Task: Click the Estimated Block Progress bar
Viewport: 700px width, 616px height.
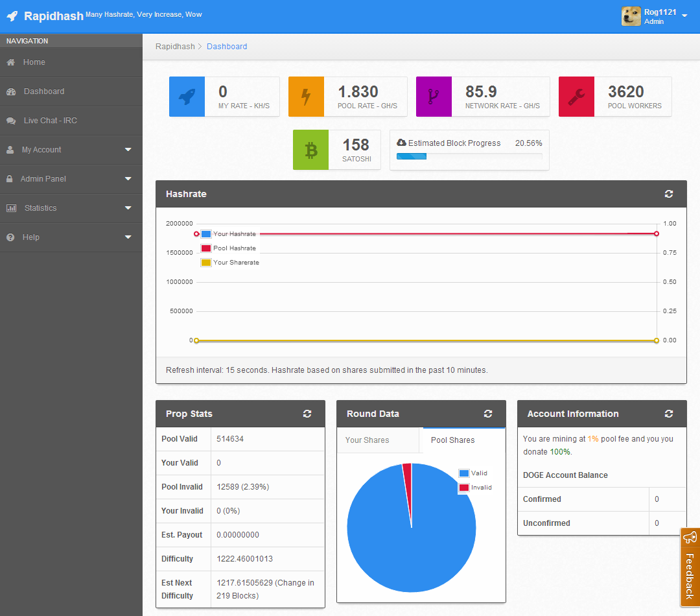Action: point(469,156)
